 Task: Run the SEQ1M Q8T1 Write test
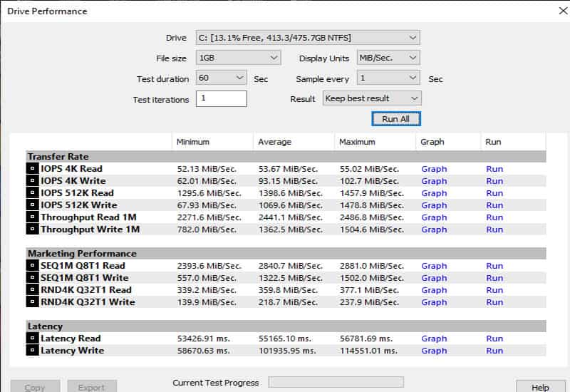(494, 278)
